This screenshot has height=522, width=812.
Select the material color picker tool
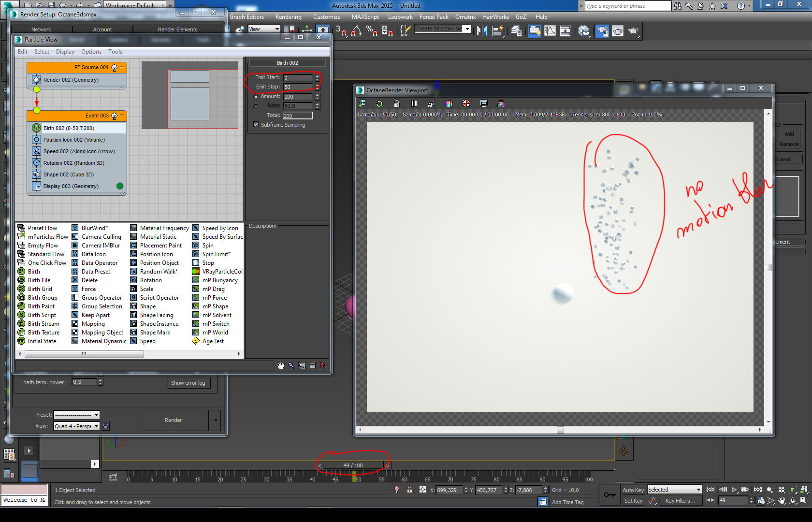(x=449, y=103)
